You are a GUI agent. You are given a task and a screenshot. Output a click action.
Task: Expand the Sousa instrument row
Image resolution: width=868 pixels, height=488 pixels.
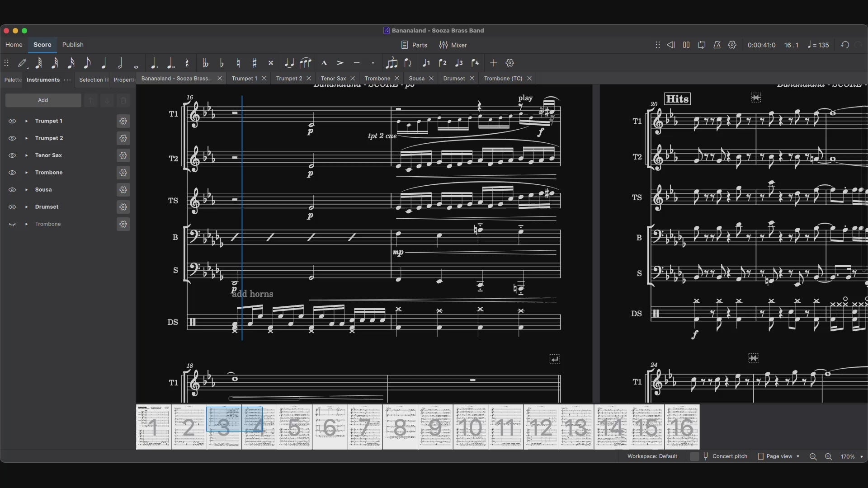pos(26,190)
